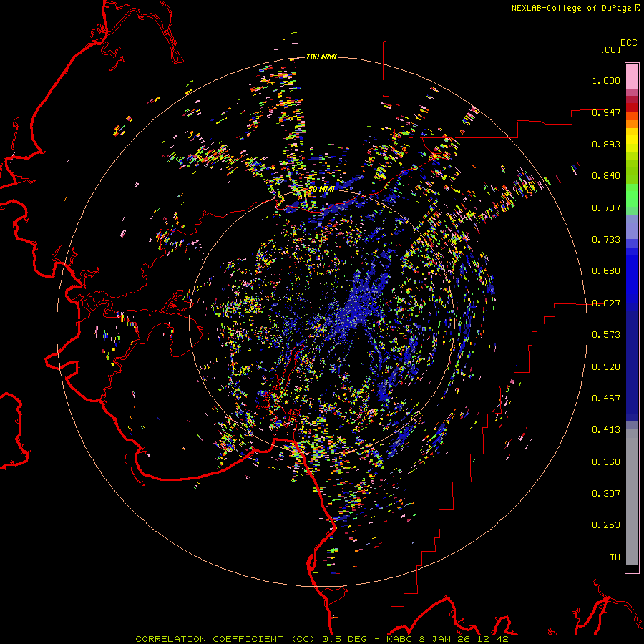
Task: Click the pink segment of the color bar
Action: coord(632,77)
